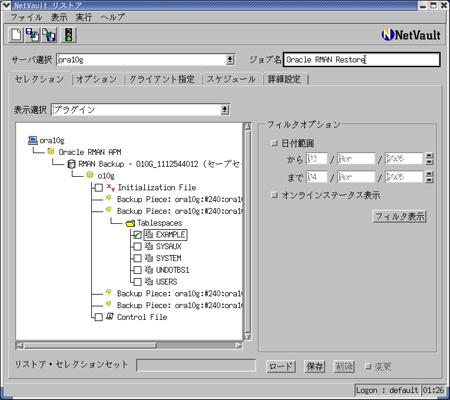Click the Logon : default status entry
Viewport: 450px width, 400px height.
click(x=387, y=390)
